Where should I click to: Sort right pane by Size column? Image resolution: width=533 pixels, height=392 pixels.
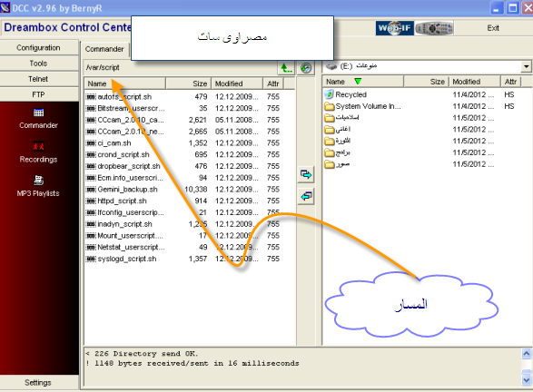pos(427,82)
